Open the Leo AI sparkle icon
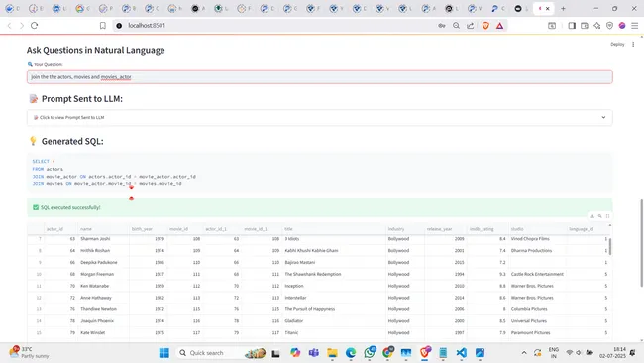Image resolution: width=644 pixels, height=363 pixels. click(x=596, y=26)
